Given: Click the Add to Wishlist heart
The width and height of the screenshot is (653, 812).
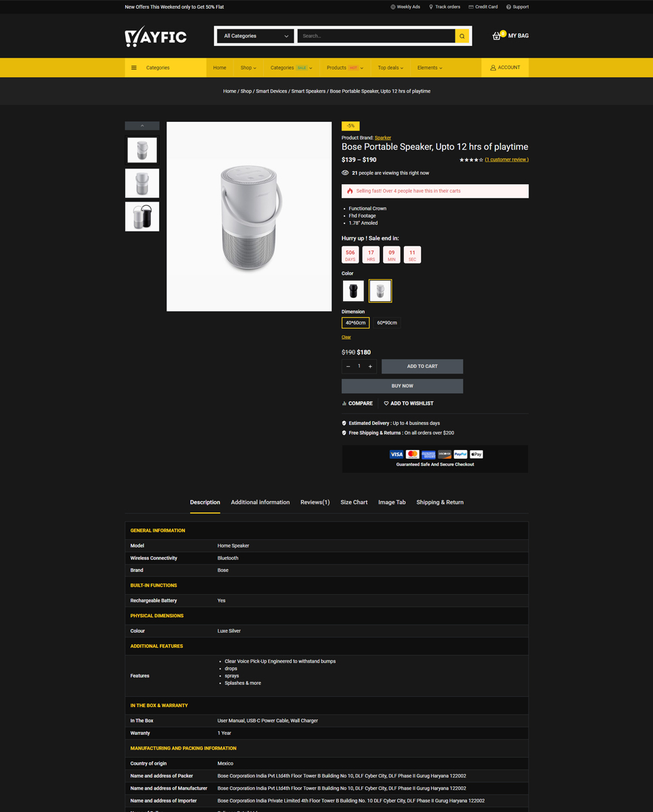Looking at the screenshot, I should click(386, 403).
